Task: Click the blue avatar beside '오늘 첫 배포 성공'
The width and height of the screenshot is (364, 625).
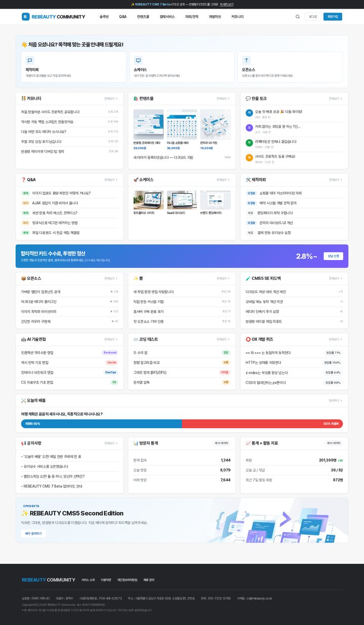Action: [249, 113]
